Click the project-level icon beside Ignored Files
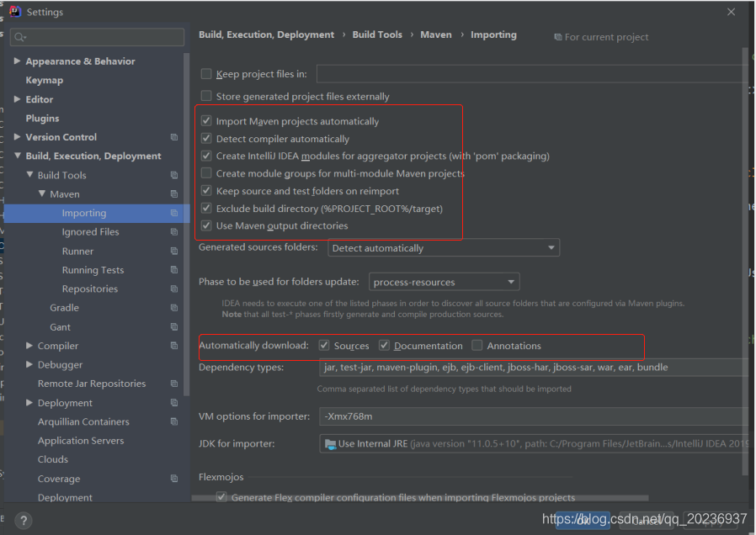The width and height of the screenshot is (756, 535). (x=174, y=232)
